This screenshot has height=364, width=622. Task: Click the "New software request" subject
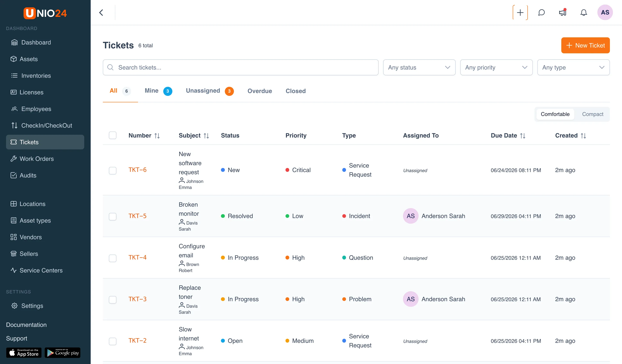tap(190, 163)
